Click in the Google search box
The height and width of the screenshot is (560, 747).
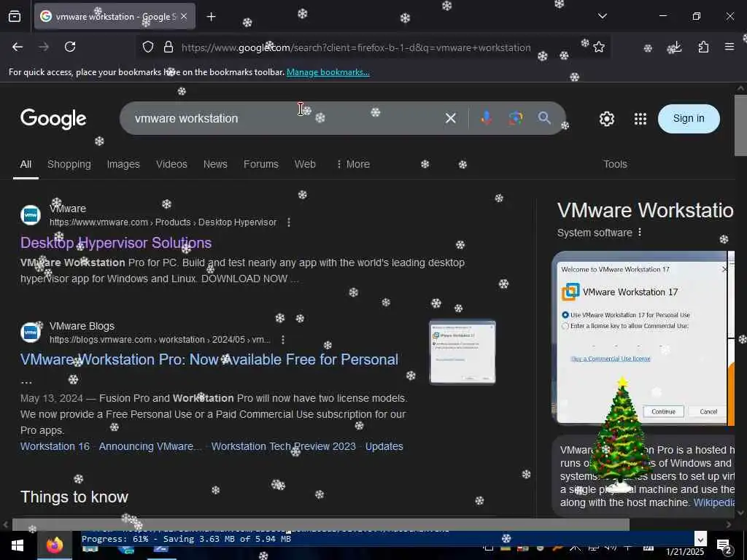coord(281,119)
